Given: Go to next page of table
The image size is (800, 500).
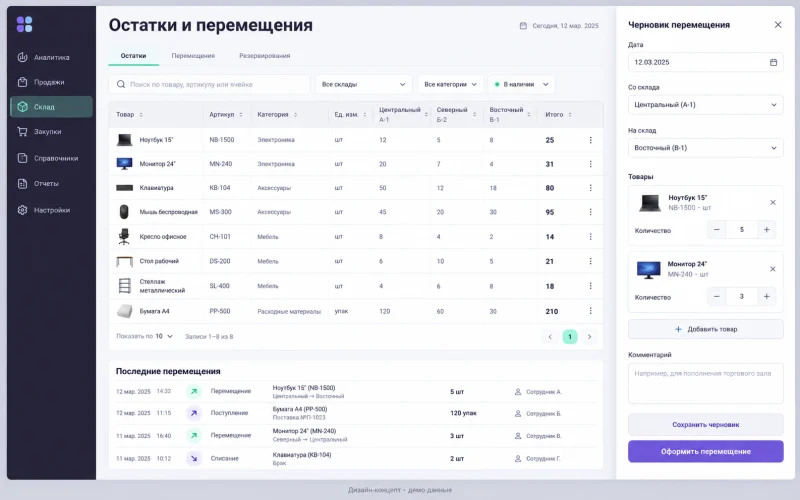Looking at the screenshot, I should point(589,337).
